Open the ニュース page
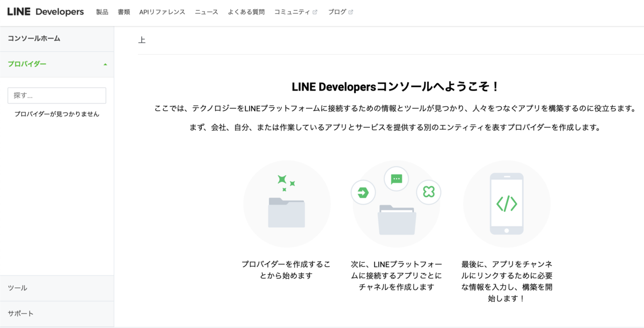This screenshot has height=328, width=644. point(207,12)
